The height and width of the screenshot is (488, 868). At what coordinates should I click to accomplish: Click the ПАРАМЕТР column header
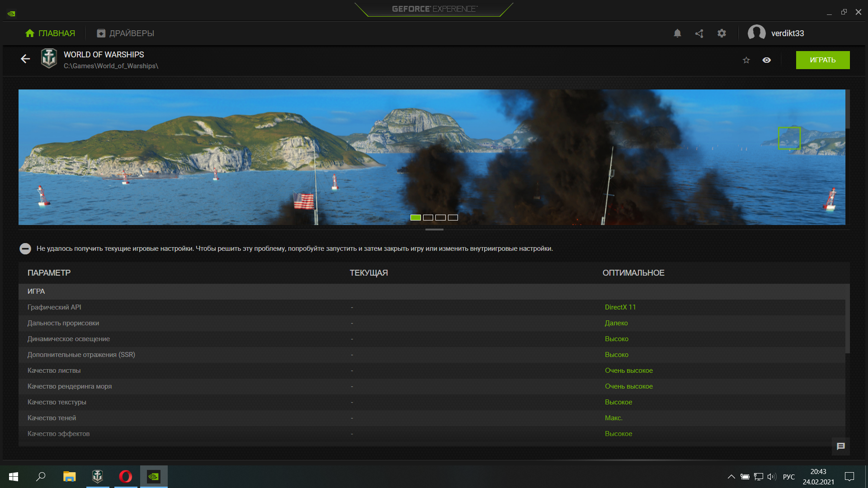pos(49,273)
